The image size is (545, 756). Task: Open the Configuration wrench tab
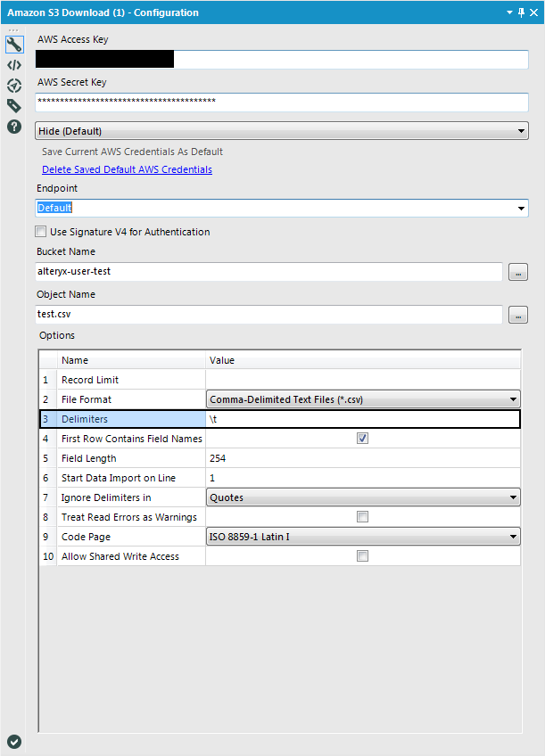point(14,45)
